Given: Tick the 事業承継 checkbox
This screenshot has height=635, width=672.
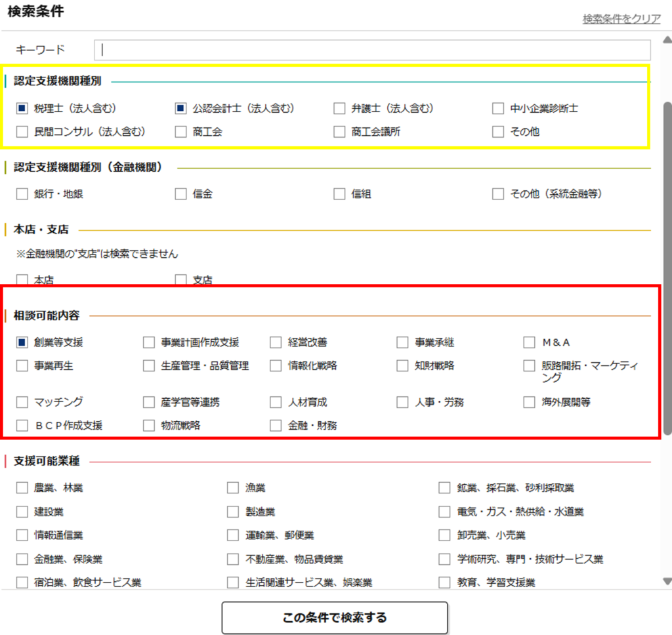Looking at the screenshot, I should (x=402, y=342).
